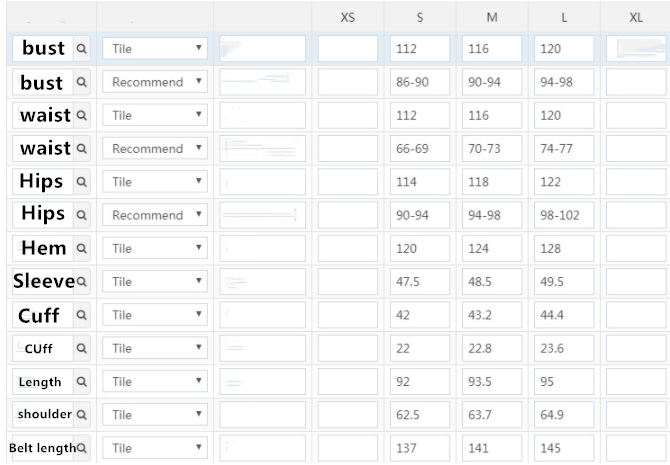Expand the Recommend dropdown in bust row
This screenshot has width=670, height=465.
(x=155, y=83)
